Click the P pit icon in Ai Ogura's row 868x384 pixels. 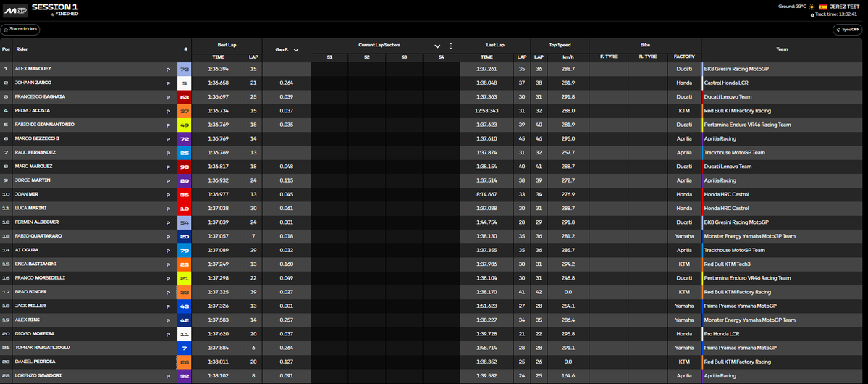pyautogui.click(x=168, y=251)
